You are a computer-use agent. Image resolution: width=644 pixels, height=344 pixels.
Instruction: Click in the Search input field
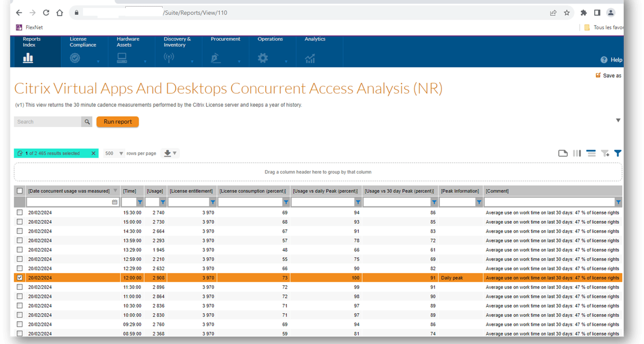click(x=48, y=122)
